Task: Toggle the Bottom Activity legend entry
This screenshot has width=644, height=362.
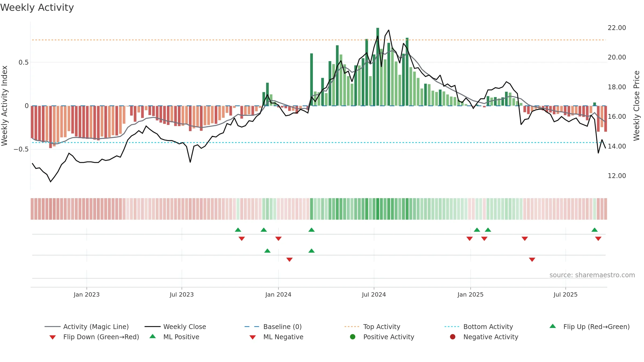Action: click(x=478, y=327)
